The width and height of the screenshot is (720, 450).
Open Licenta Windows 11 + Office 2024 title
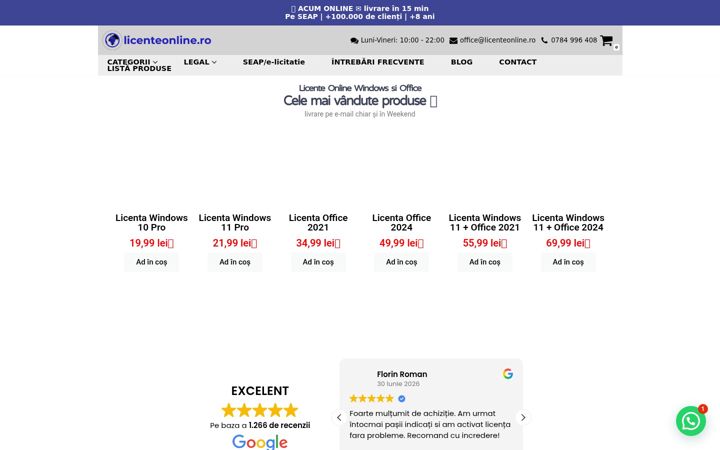pyautogui.click(x=568, y=222)
